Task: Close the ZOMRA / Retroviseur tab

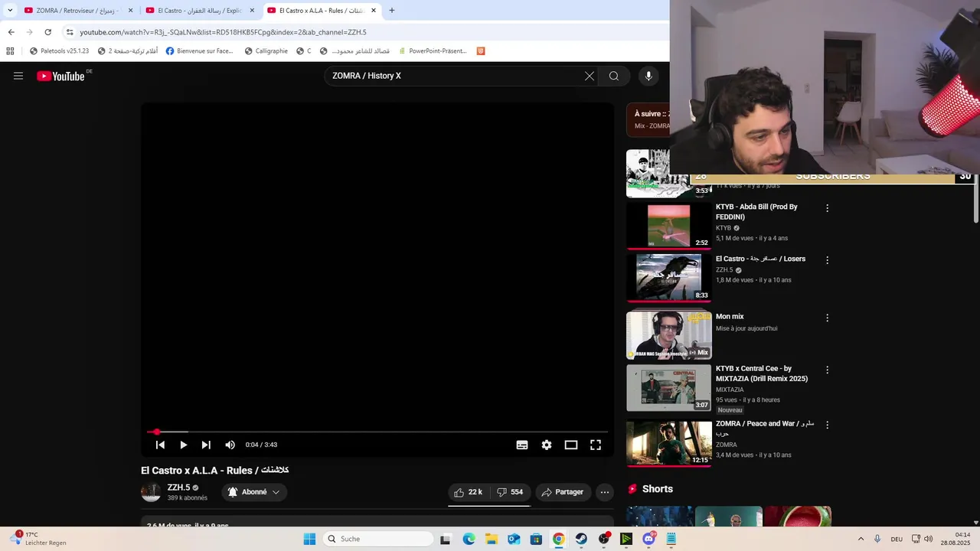Action: coord(130,11)
